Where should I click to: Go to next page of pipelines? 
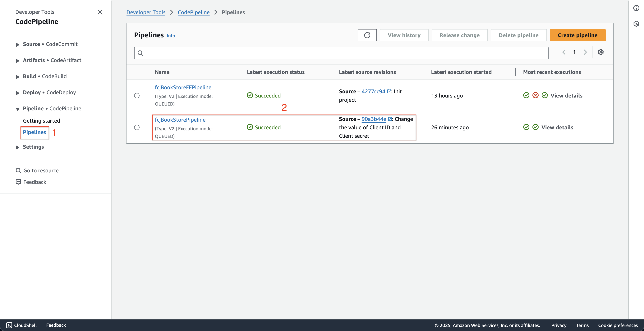click(585, 52)
